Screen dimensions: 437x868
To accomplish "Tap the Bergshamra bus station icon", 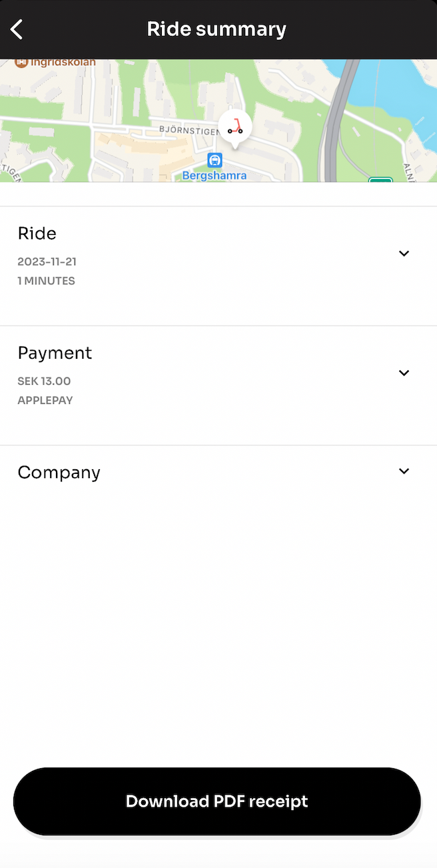I will pyautogui.click(x=215, y=160).
